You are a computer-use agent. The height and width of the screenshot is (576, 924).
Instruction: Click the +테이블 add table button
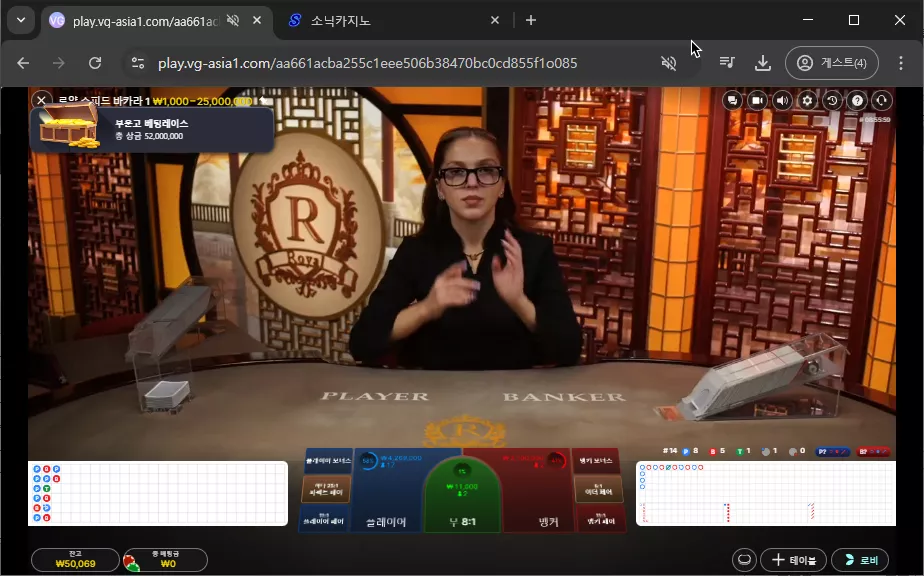pos(794,559)
